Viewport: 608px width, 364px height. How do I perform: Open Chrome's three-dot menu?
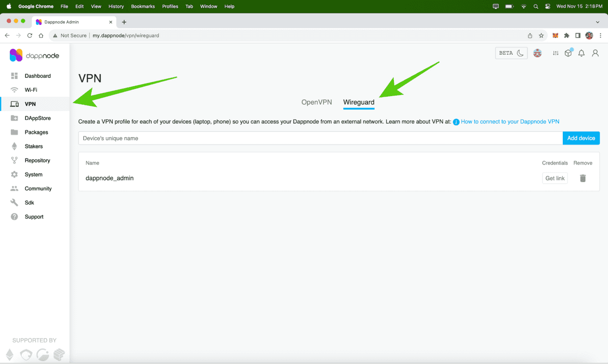click(x=601, y=35)
